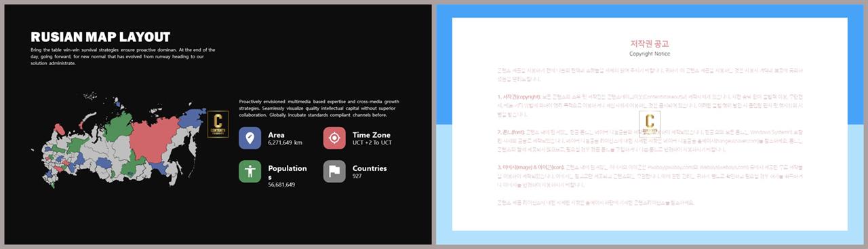Select the 'RUSIAN MAP LAYOUT' title
The image size is (868, 249).
tap(100, 37)
